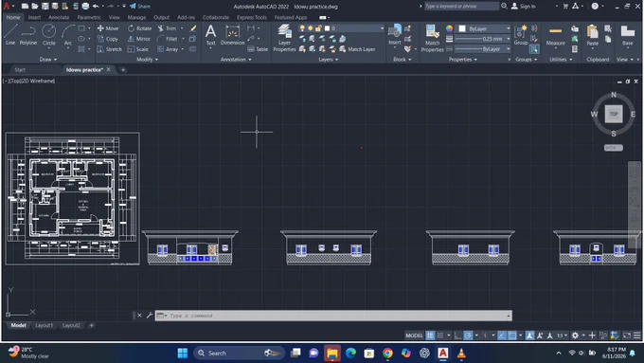
Task: Expand the Annotation panel
Action: point(236,59)
